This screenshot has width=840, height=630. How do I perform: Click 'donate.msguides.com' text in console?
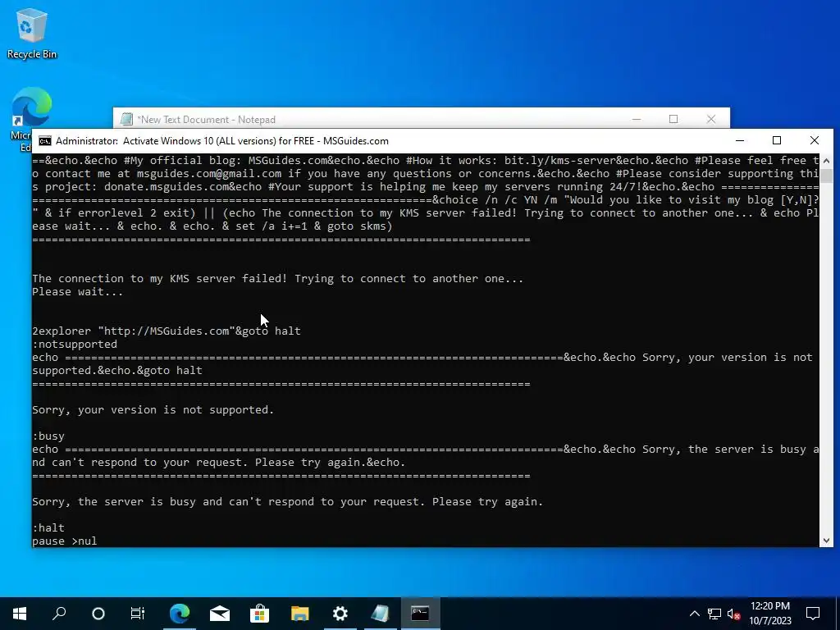[x=167, y=187]
